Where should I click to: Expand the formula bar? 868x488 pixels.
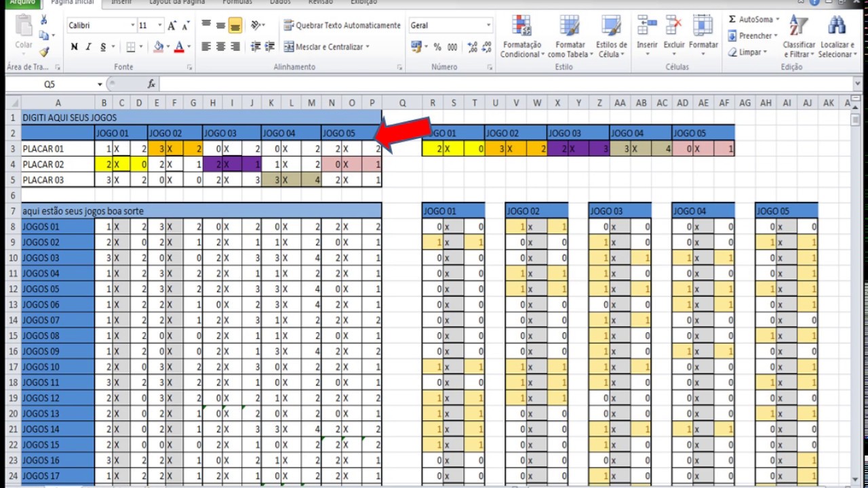click(858, 84)
